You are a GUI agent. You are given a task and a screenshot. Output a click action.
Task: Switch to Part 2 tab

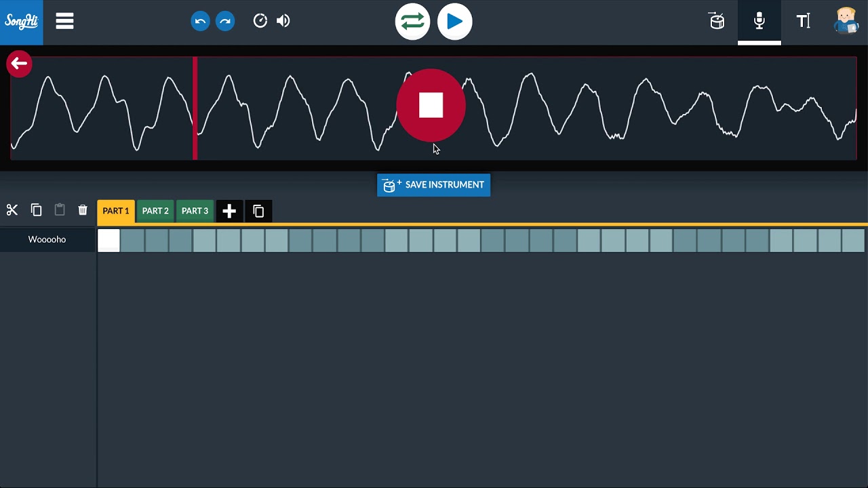[155, 211]
